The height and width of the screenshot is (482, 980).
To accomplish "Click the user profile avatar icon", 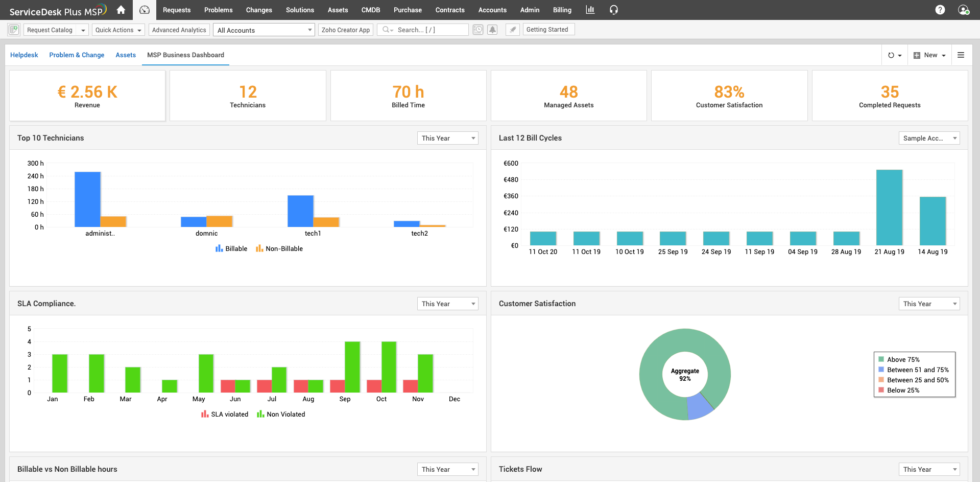I will tap(964, 10).
